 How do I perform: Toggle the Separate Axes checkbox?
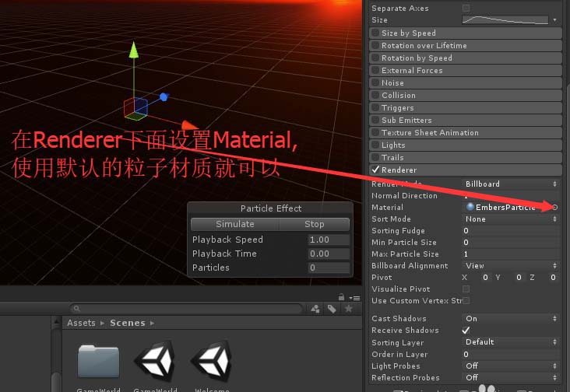pos(466,8)
